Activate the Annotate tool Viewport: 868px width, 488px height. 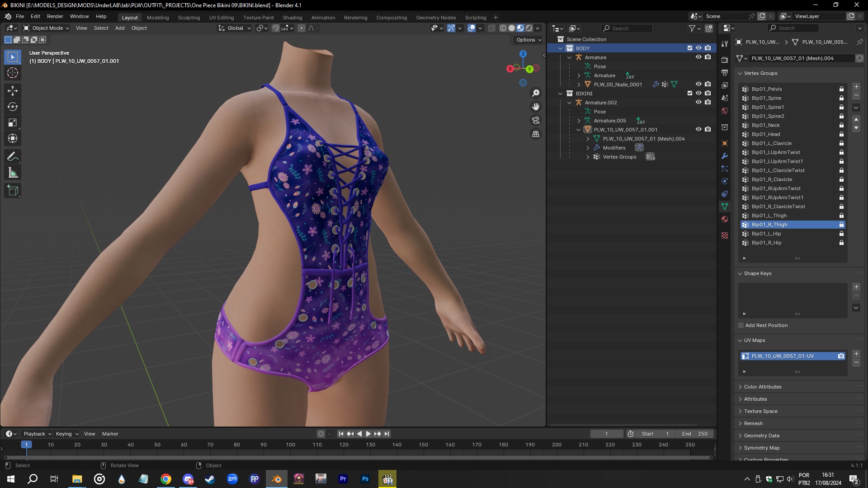(13, 156)
